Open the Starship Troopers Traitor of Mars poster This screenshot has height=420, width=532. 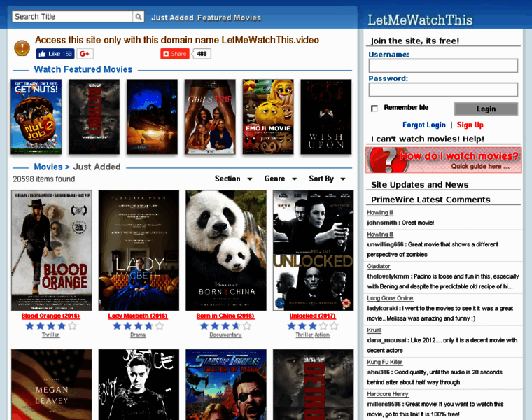[226, 385]
